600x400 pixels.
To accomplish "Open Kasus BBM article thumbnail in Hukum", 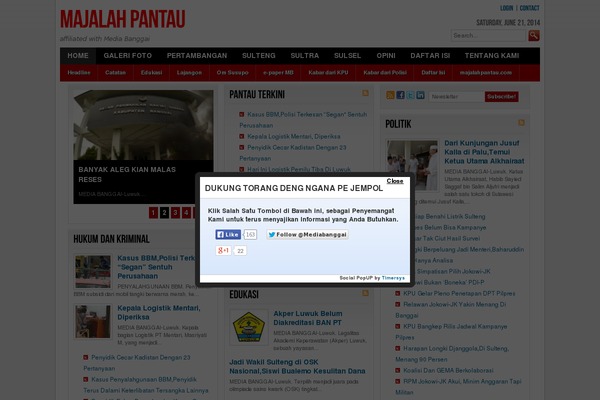I will point(93,271).
